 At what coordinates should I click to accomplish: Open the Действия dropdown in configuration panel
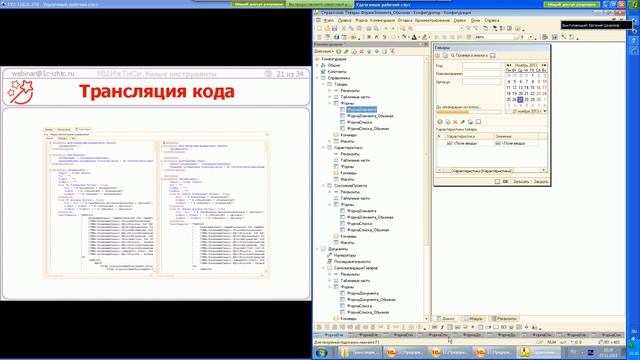324,51
